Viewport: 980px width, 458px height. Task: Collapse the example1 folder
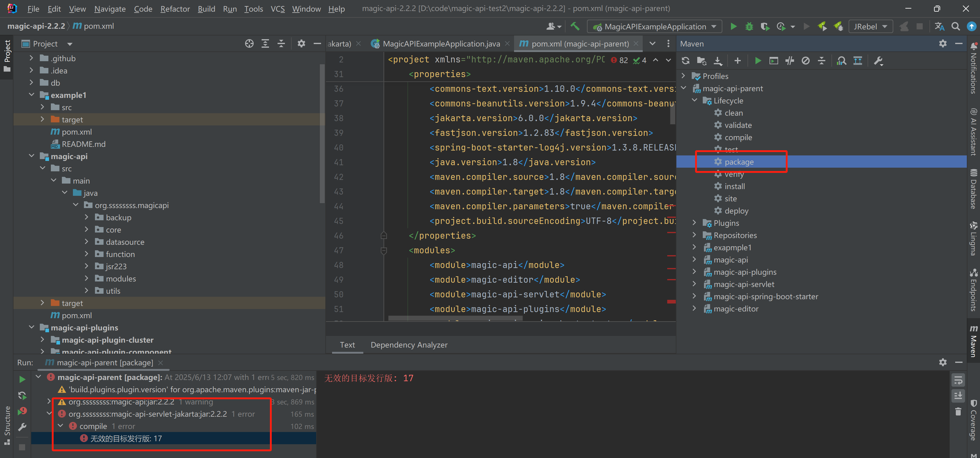(x=32, y=95)
